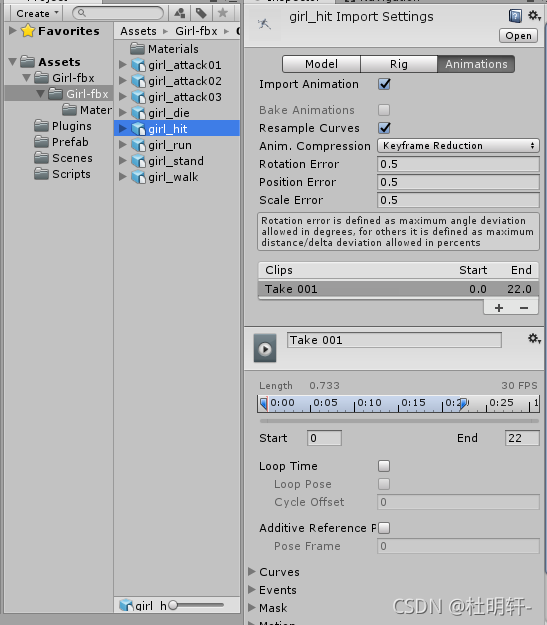Click girl_die model icon
The image size is (547, 625).
click(x=138, y=113)
